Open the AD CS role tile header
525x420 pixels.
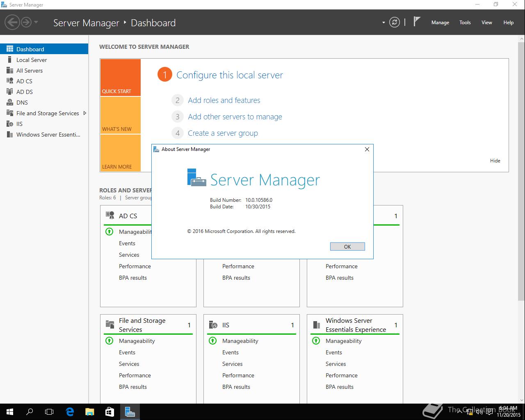[128, 216]
